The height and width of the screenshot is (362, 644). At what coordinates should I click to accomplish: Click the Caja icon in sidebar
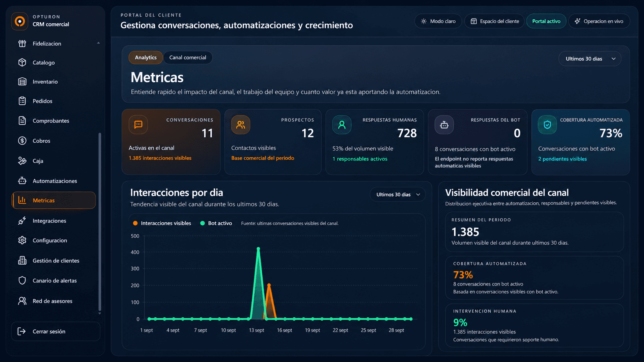click(22, 161)
